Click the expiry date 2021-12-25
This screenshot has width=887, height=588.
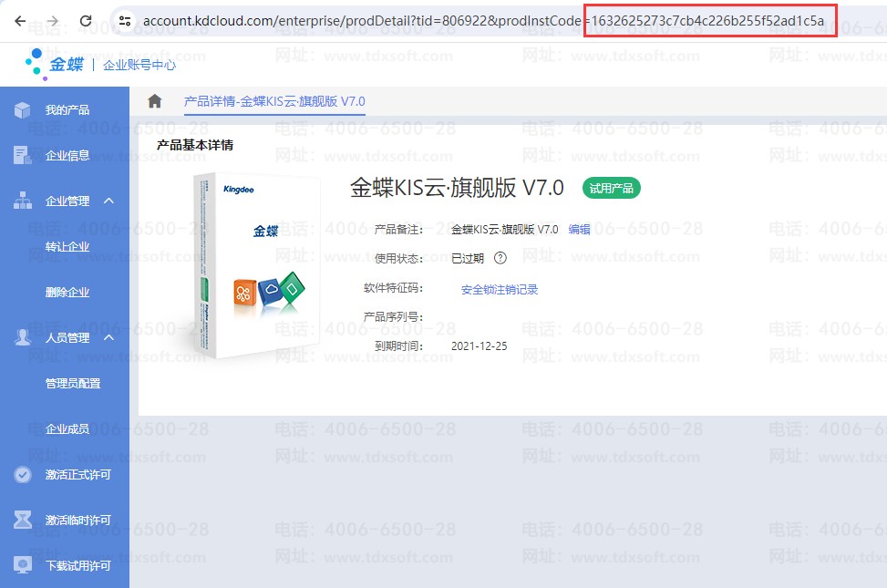pyautogui.click(x=480, y=346)
